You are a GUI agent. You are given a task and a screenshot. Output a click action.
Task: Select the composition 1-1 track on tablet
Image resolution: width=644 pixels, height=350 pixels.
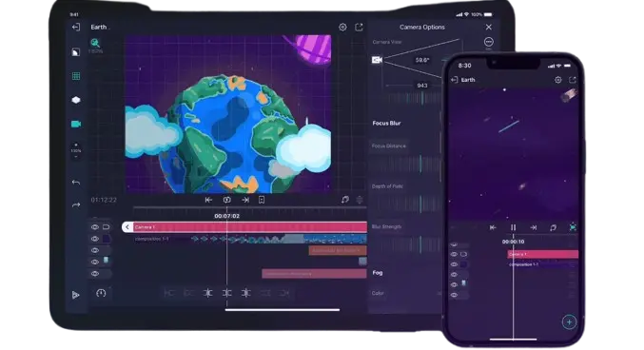[250, 239]
